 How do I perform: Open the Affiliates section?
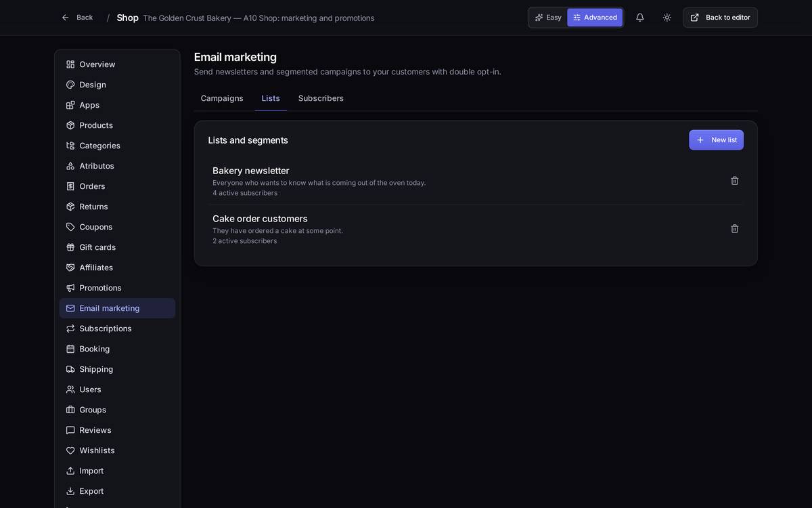coord(117,268)
